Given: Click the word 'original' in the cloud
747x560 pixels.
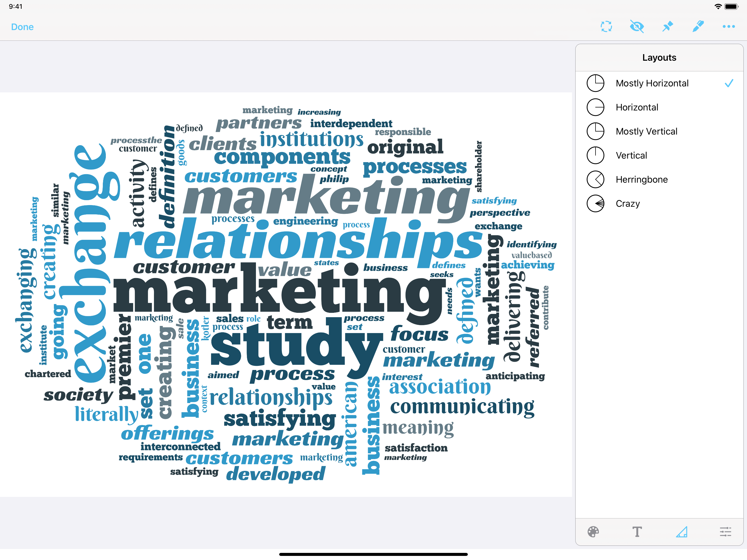Looking at the screenshot, I should (405, 147).
